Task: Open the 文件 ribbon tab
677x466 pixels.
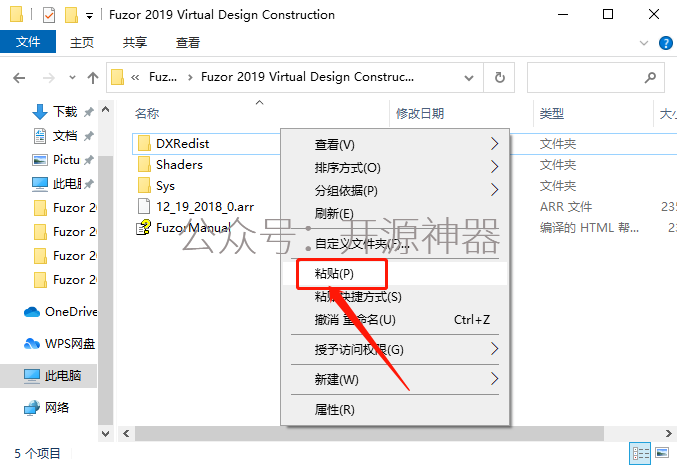Action: (28, 42)
